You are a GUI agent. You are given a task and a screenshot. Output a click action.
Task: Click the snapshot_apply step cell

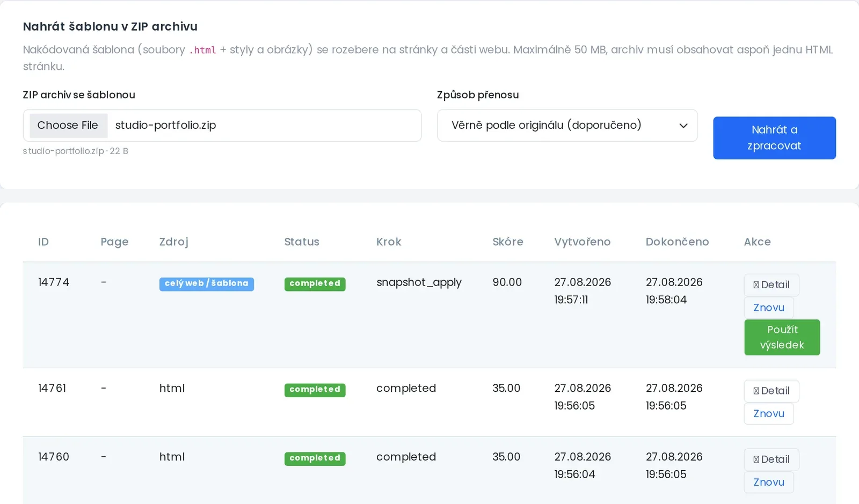point(419,283)
